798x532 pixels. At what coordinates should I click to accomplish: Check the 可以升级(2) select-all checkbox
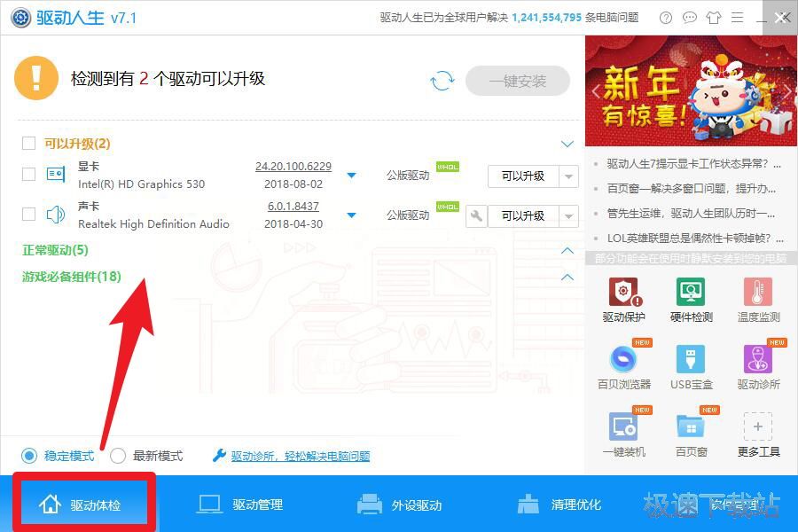tap(28, 143)
